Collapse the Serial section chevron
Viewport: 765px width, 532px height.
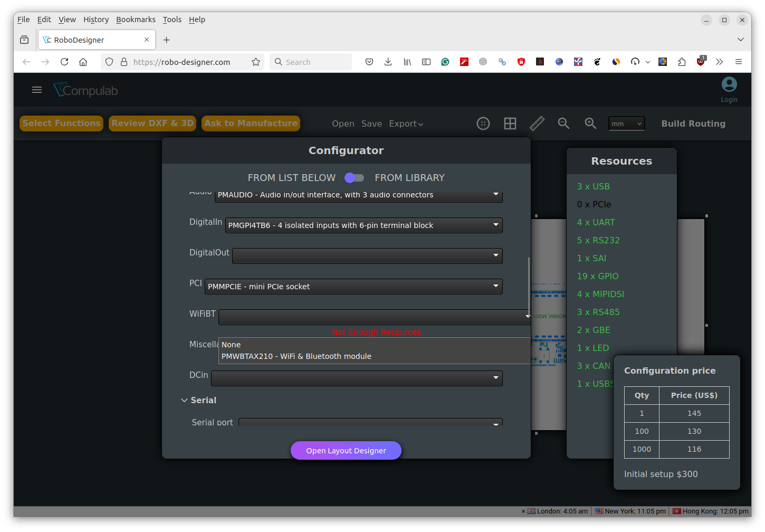(184, 400)
